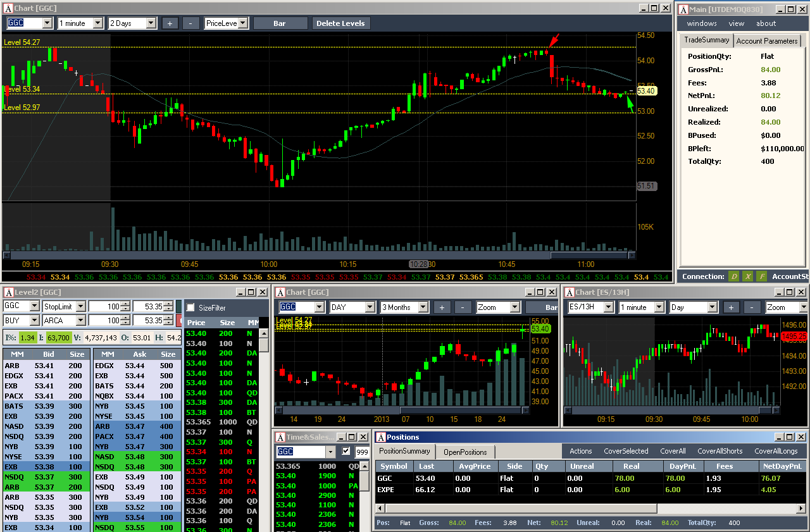Click the CoverAllShorts button
The height and width of the screenshot is (532, 810).
pos(720,451)
